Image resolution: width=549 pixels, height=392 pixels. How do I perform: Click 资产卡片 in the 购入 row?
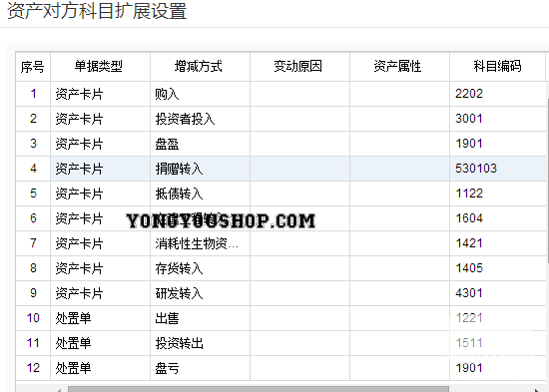pos(79,94)
